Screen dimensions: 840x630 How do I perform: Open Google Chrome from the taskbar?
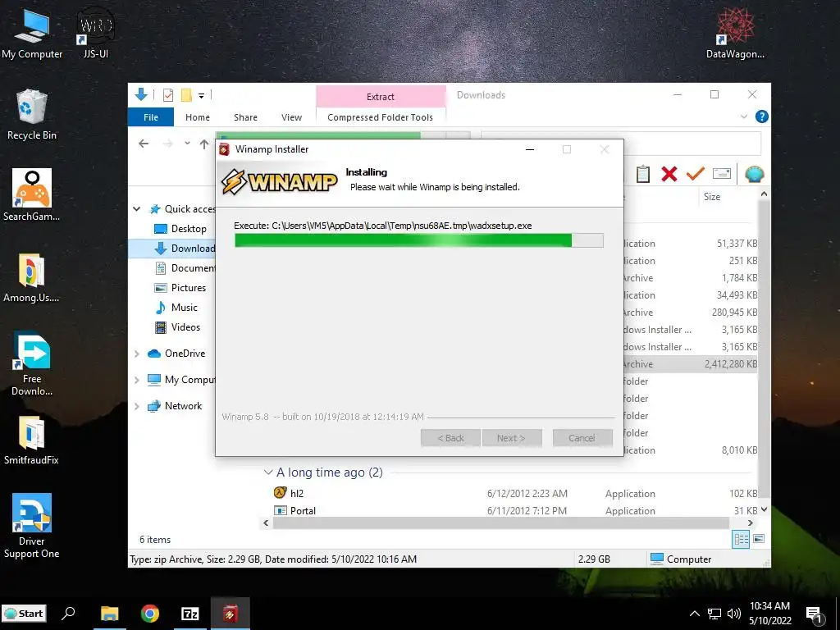click(x=150, y=614)
